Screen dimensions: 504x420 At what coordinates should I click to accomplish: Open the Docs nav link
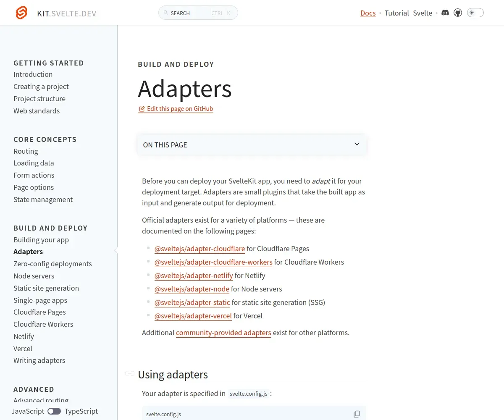click(x=368, y=13)
